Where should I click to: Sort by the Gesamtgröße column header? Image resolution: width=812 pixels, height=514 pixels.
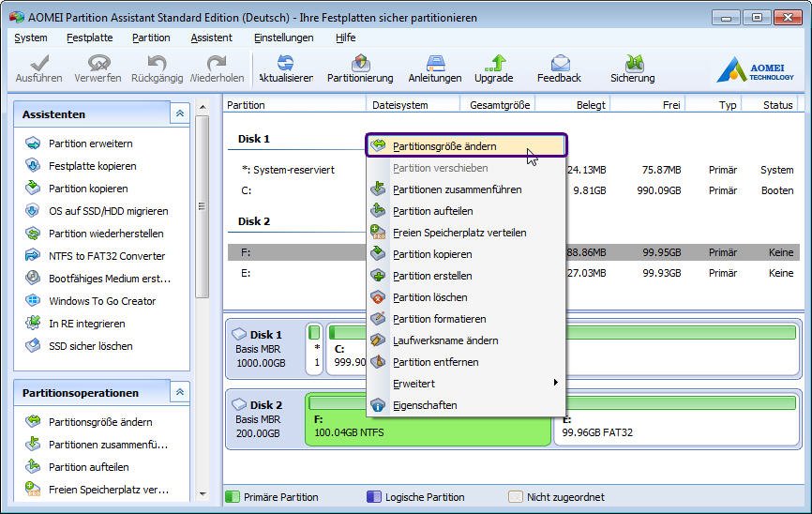pos(497,105)
